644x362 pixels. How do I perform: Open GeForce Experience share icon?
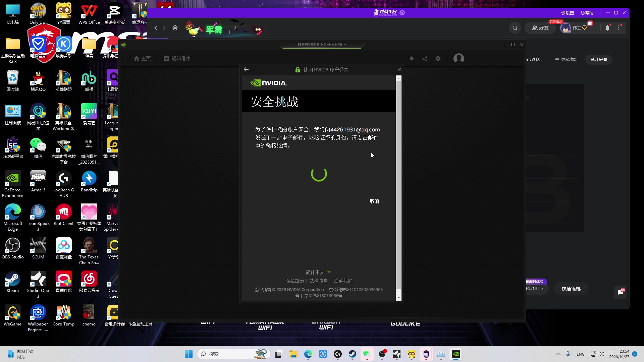coord(425,59)
